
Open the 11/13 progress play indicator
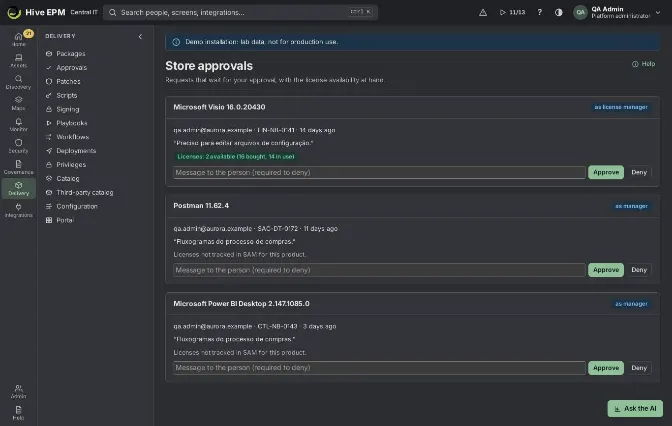(x=513, y=12)
